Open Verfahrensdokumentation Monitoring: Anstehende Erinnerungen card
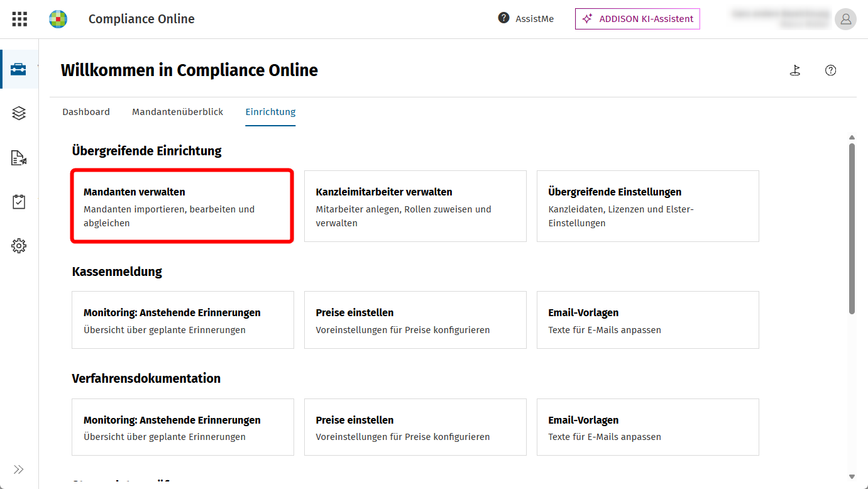Viewport: 868px width, 489px height. point(183,427)
